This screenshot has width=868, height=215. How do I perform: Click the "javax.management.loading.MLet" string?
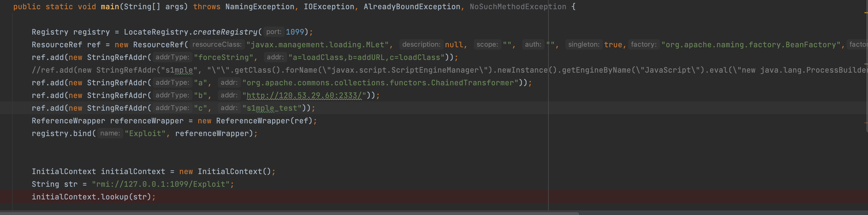pyautogui.click(x=317, y=45)
